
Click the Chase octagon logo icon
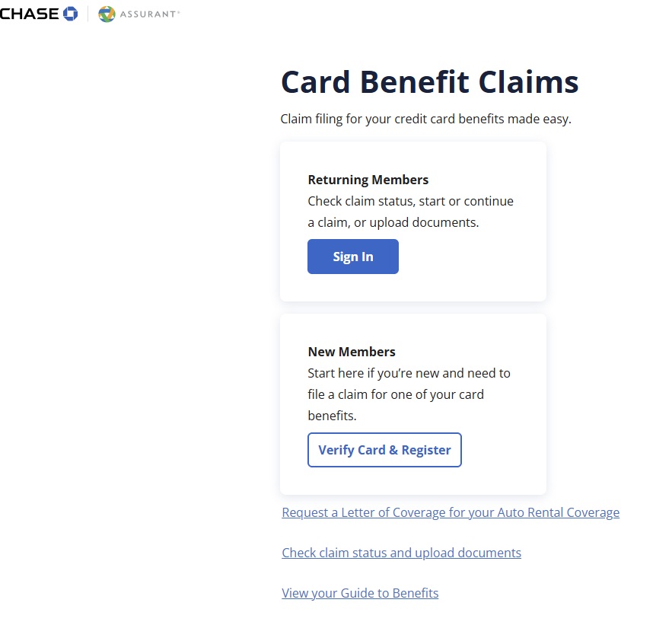[71, 14]
